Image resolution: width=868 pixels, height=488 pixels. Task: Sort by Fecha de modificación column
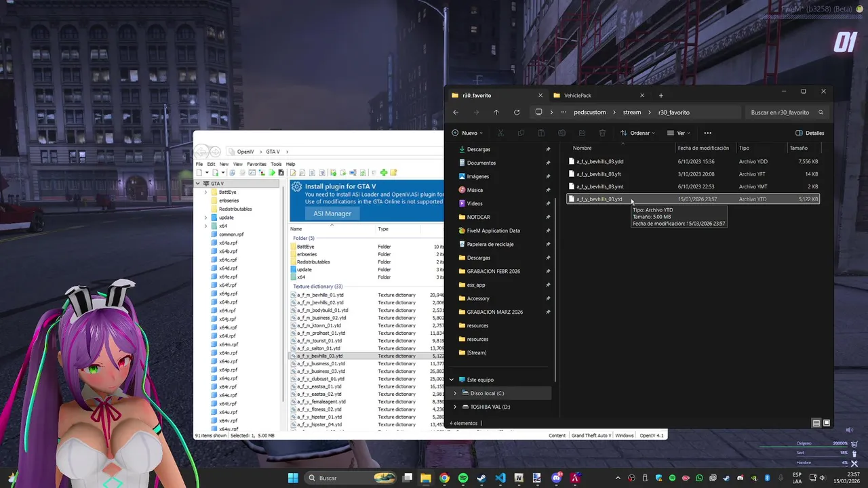tap(703, 148)
